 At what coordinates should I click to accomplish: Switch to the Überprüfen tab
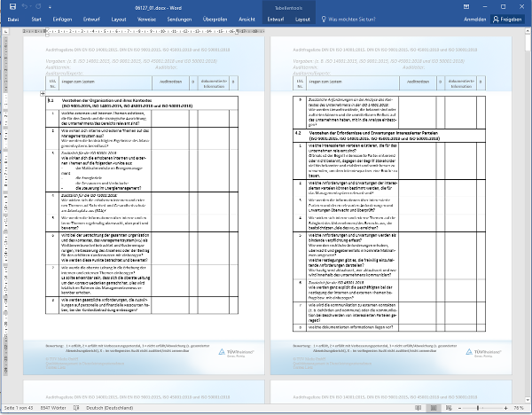[x=215, y=18]
